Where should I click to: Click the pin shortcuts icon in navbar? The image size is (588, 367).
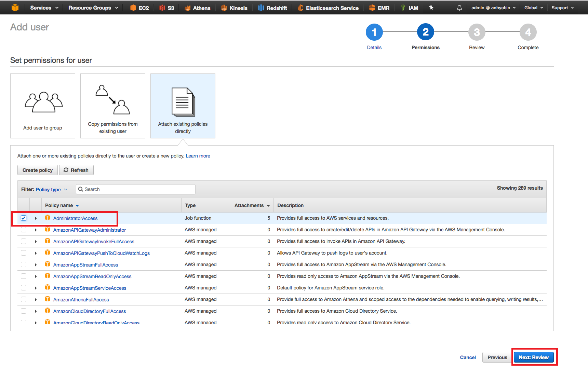pos(431,8)
